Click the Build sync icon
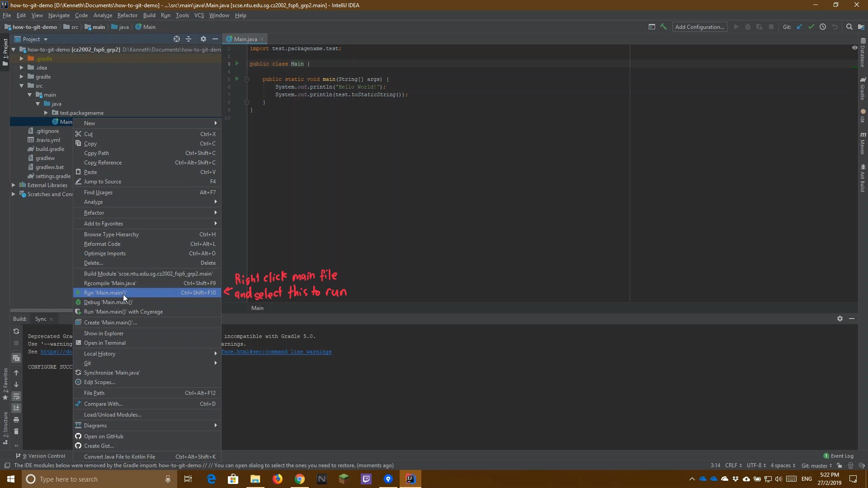868x488 pixels. (x=17, y=331)
